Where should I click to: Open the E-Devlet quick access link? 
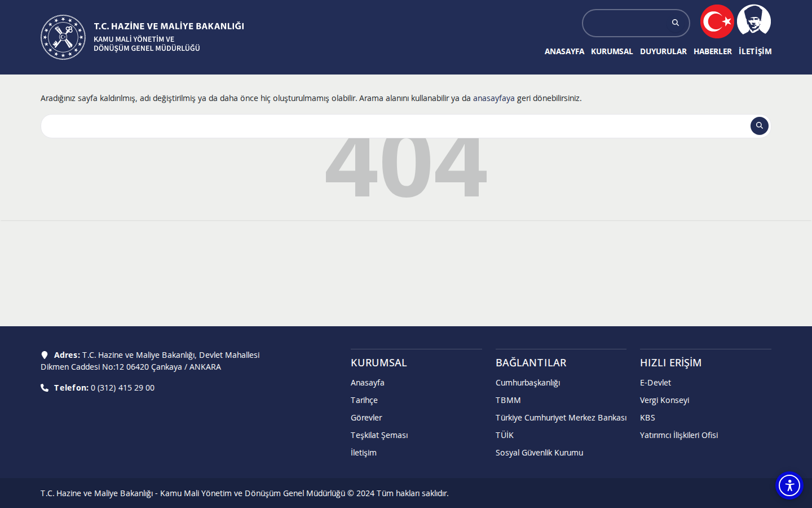pyautogui.click(x=655, y=383)
